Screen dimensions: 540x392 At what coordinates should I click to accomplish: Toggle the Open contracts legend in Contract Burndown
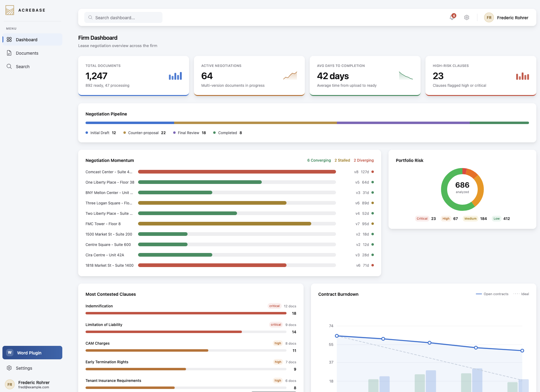(x=492, y=294)
